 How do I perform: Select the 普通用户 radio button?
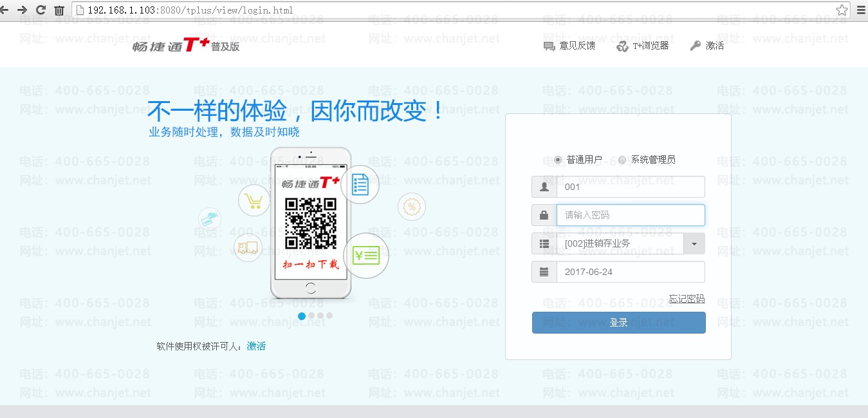[558, 160]
